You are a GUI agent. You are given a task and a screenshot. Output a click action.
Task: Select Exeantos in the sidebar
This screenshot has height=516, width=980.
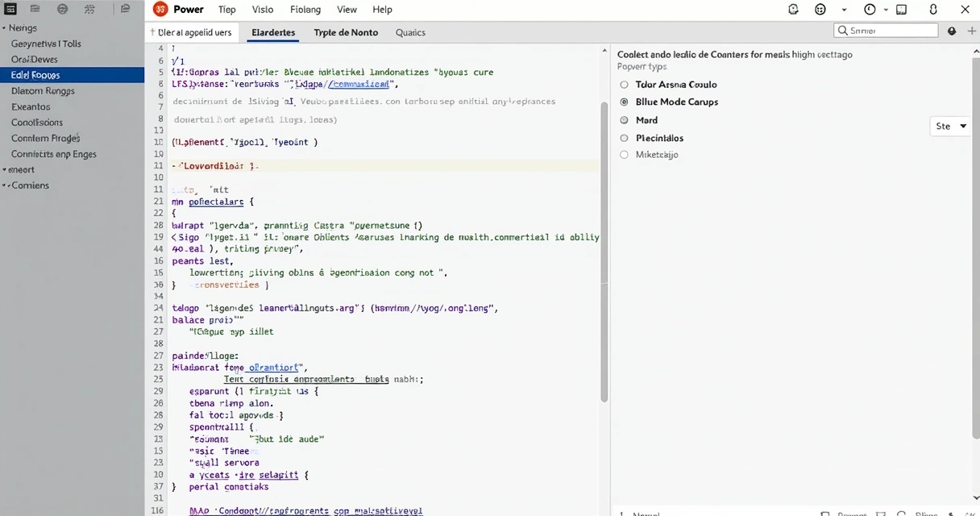click(31, 106)
